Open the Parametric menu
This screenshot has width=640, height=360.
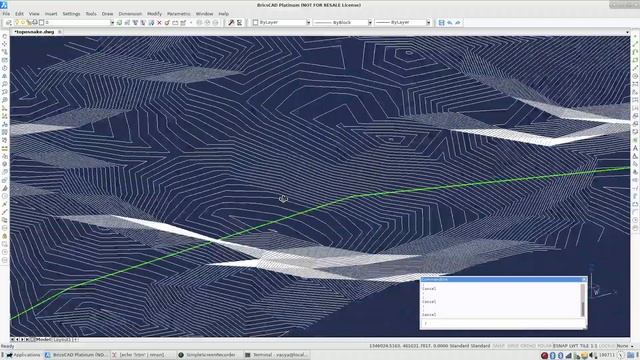tap(179, 13)
